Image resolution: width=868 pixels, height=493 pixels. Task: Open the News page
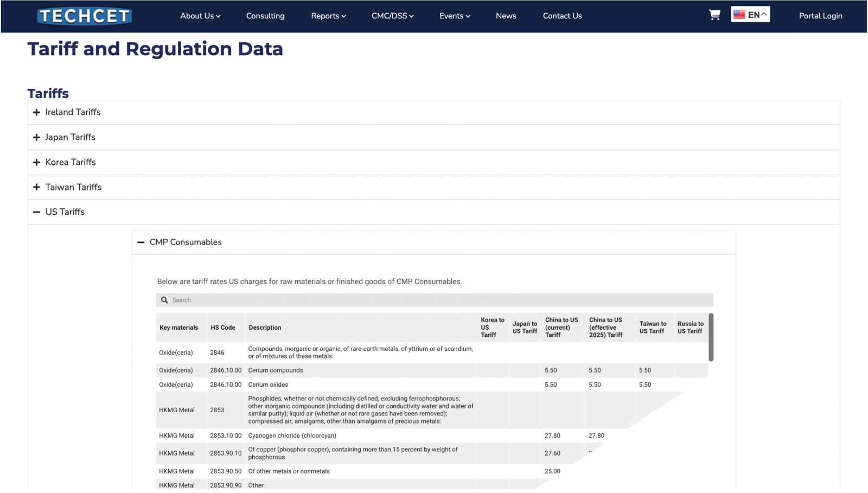pos(506,16)
